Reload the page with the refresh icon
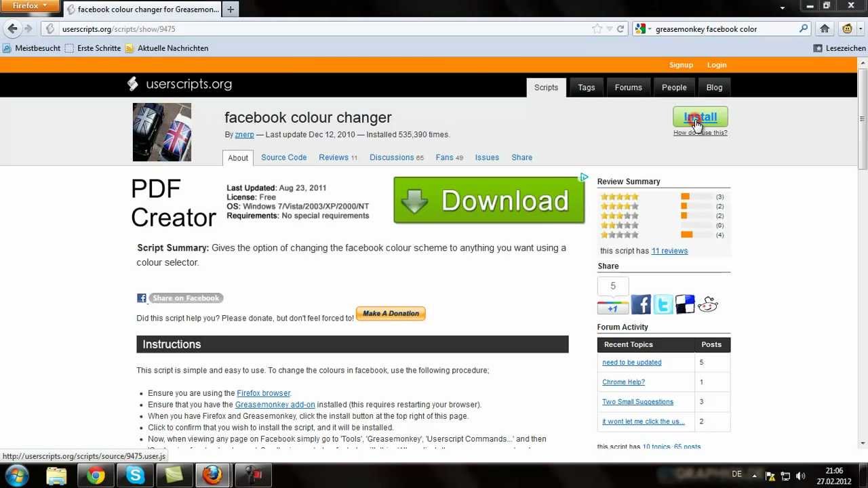The height and width of the screenshot is (488, 868). click(620, 28)
